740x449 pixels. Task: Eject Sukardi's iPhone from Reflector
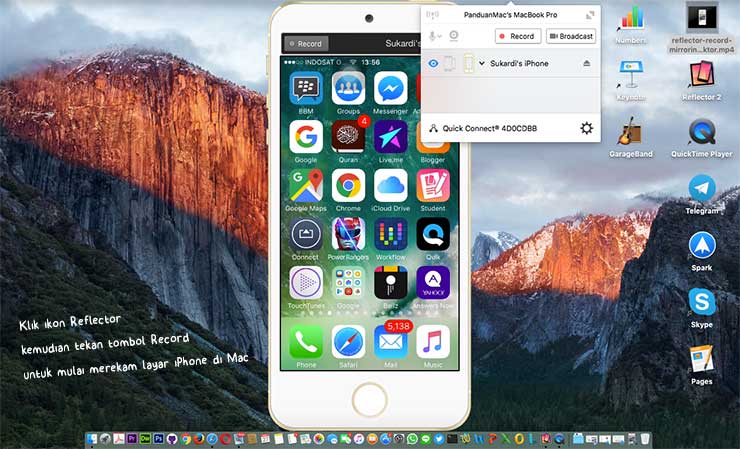click(x=586, y=63)
